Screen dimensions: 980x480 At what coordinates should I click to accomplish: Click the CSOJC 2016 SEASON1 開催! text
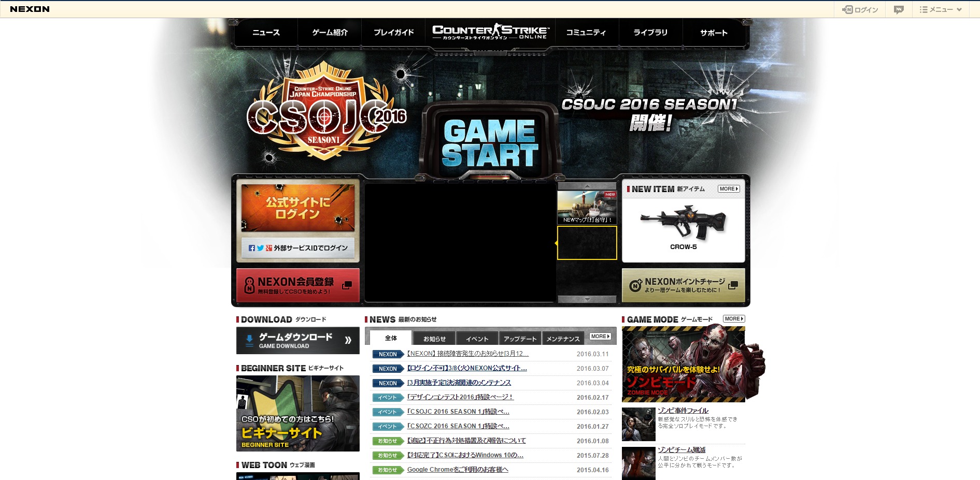tap(649, 114)
